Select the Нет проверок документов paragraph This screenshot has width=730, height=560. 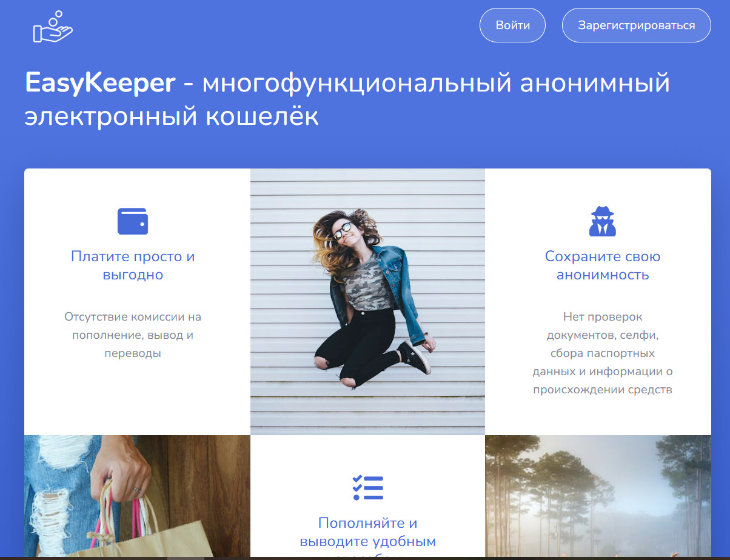coord(603,353)
